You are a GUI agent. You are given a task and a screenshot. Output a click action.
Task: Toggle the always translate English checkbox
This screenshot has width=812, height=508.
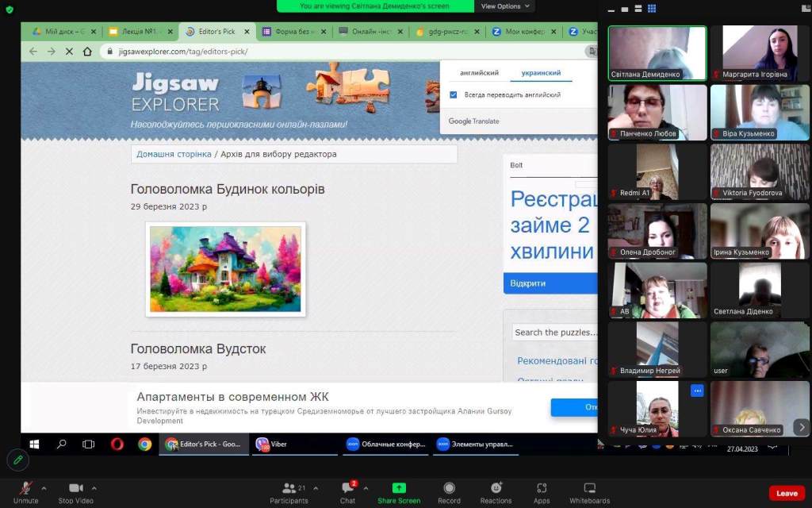tap(454, 94)
